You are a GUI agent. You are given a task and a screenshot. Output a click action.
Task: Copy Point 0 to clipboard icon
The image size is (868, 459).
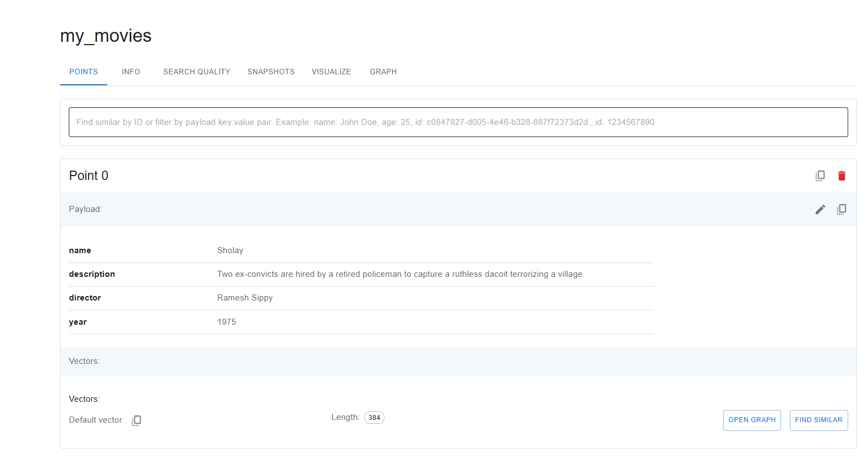(820, 176)
